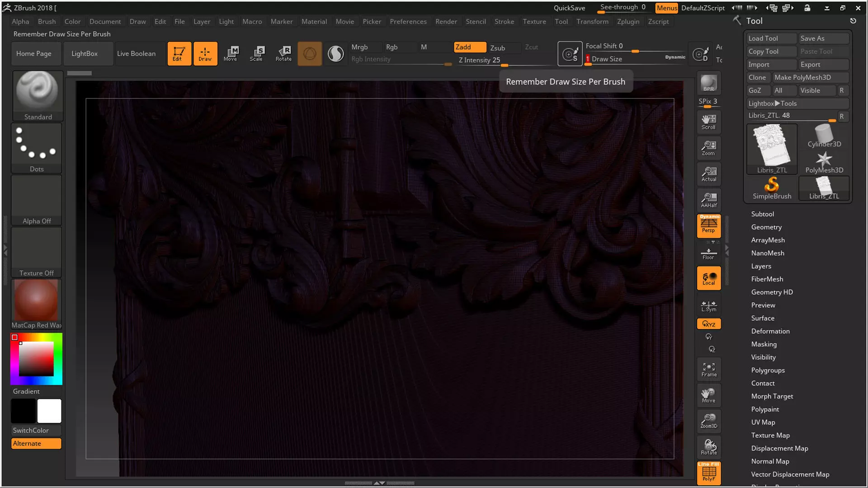Enable the Rgb mode

click(400, 47)
